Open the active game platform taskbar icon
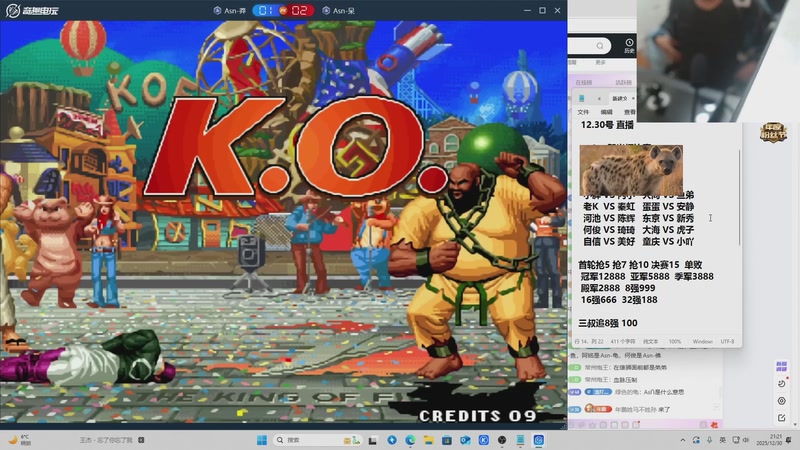800x450 pixels. point(539,440)
